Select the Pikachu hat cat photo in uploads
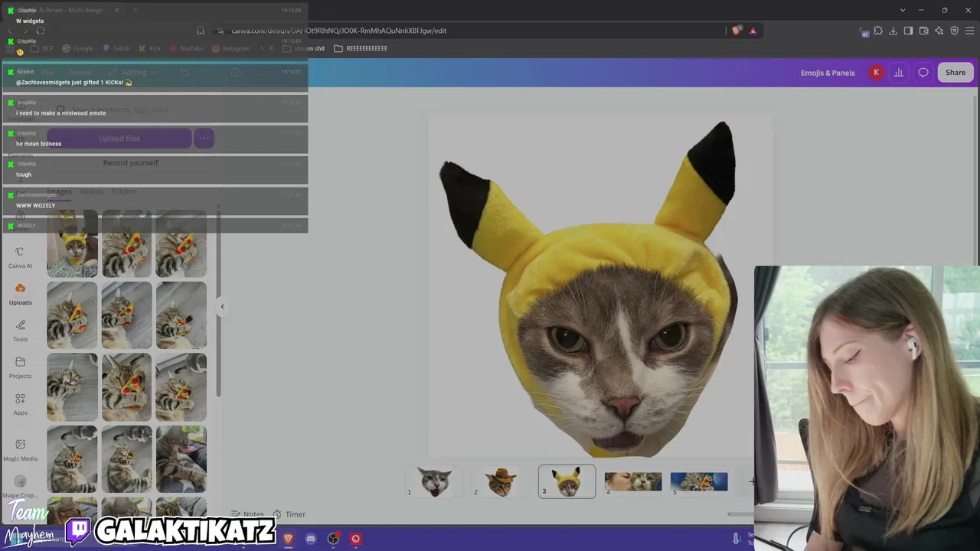 (x=72, y=243)
